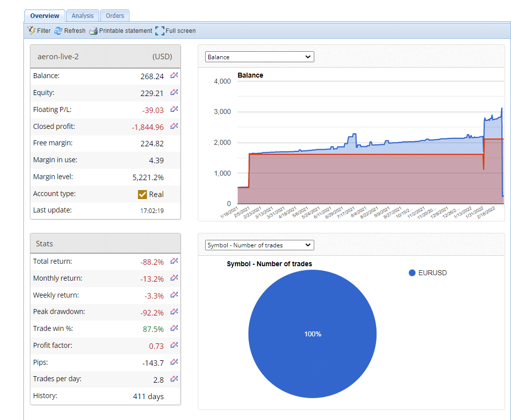Open chart icon for Floating P/L
The width and height of the screenshot is (511, 420).
pos(174,109)
